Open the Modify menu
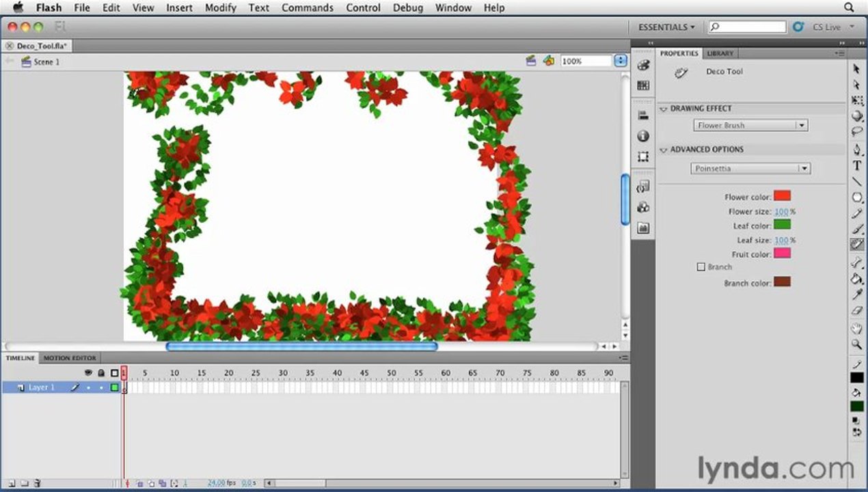The image size is (868, 492). (x=220, y=8)
